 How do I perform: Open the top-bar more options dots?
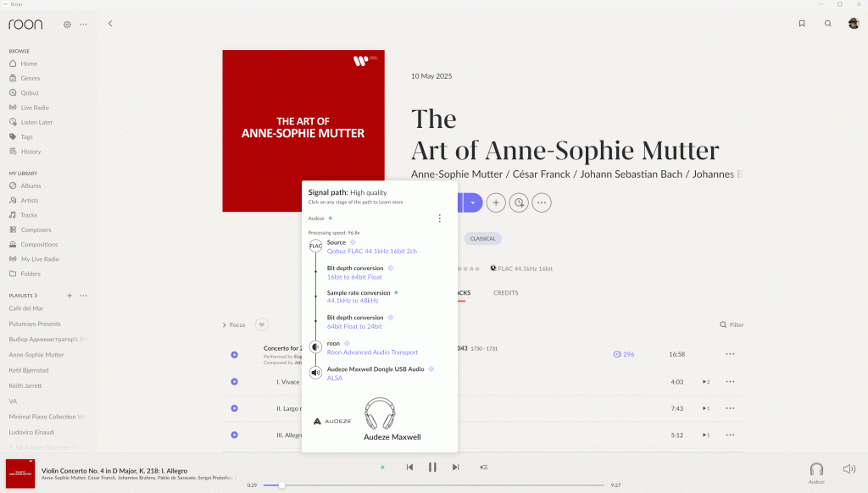[84, 25]
